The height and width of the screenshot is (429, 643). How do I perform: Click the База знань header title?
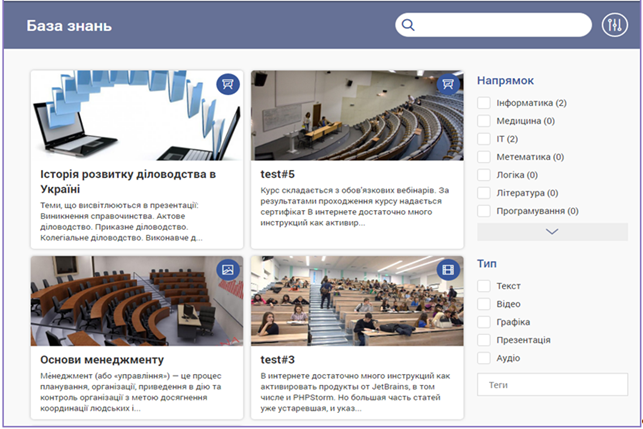pyautogui.click(x=69, y=25)
